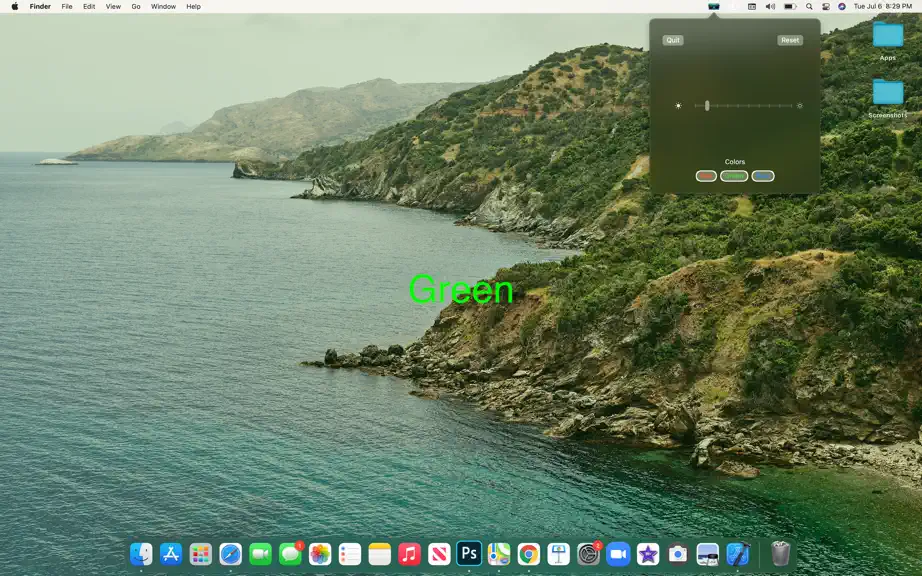Select the Blue color button

coord(763,176)
